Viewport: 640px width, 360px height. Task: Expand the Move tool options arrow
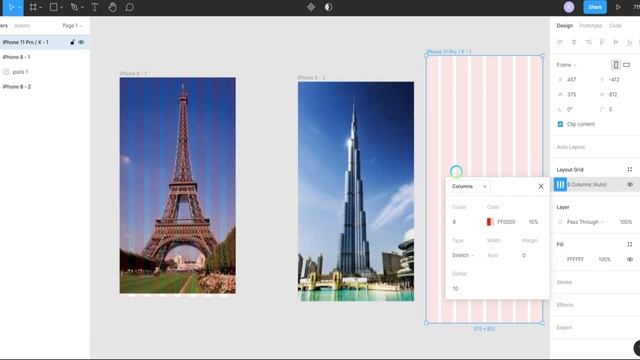click(x=19, y=8)
